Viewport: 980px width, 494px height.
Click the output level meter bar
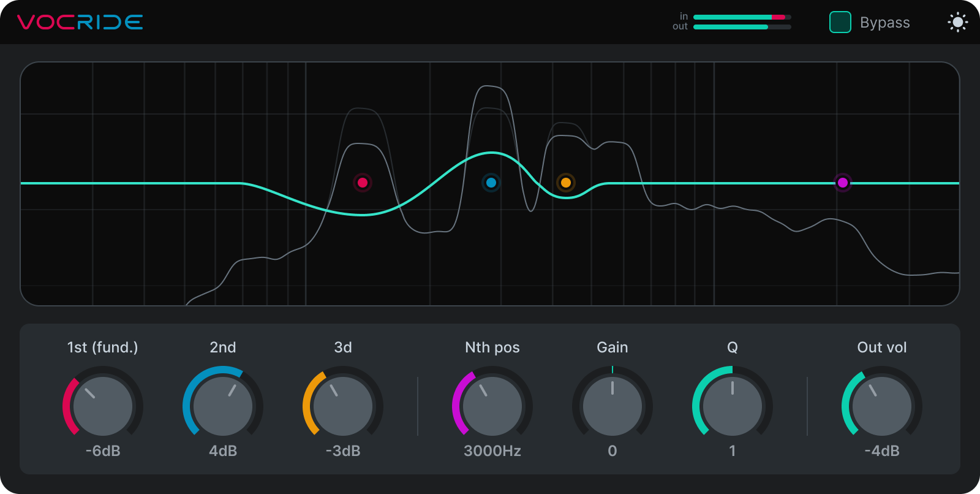[x=742, y=27]
